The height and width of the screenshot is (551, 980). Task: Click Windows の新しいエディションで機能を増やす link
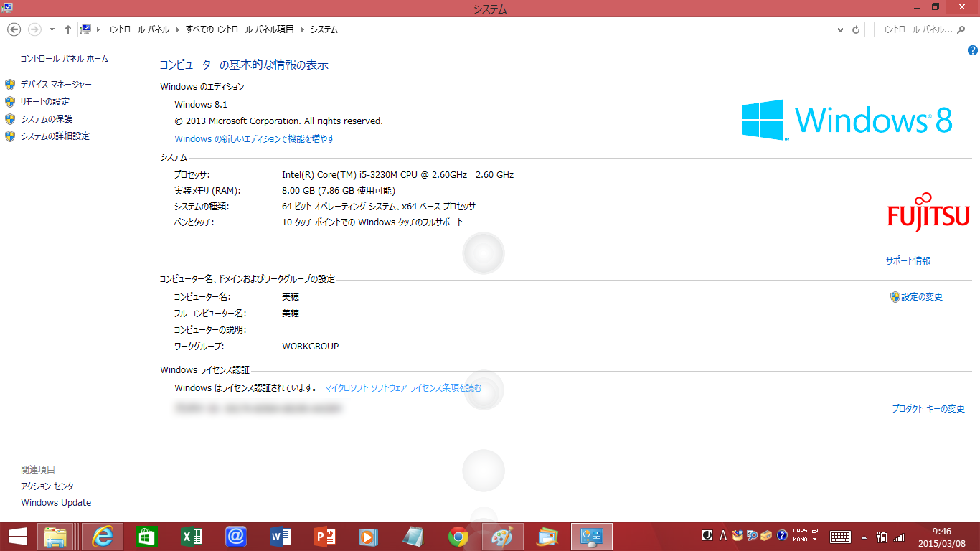[x=255, y=138]
